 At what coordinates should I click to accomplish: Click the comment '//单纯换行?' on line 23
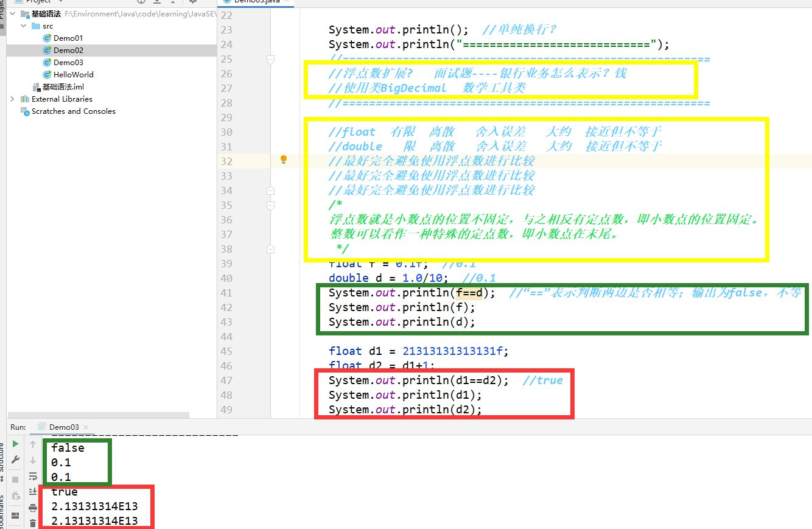519,30
